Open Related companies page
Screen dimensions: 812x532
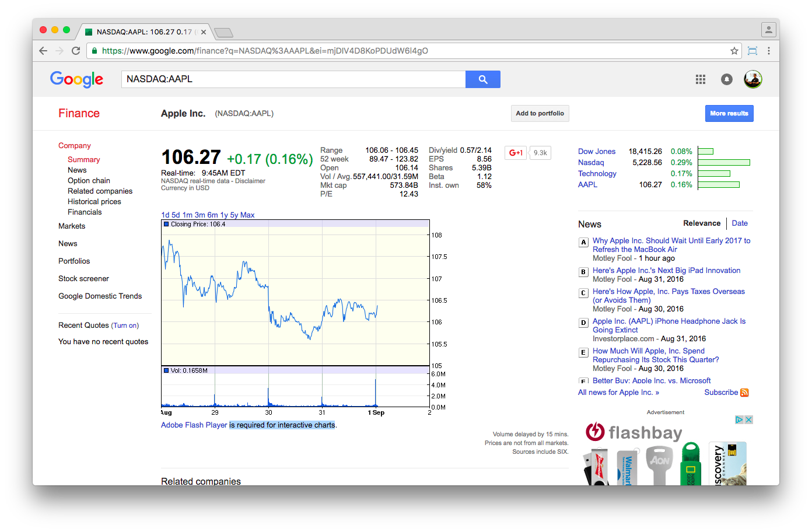click(100, 191)
